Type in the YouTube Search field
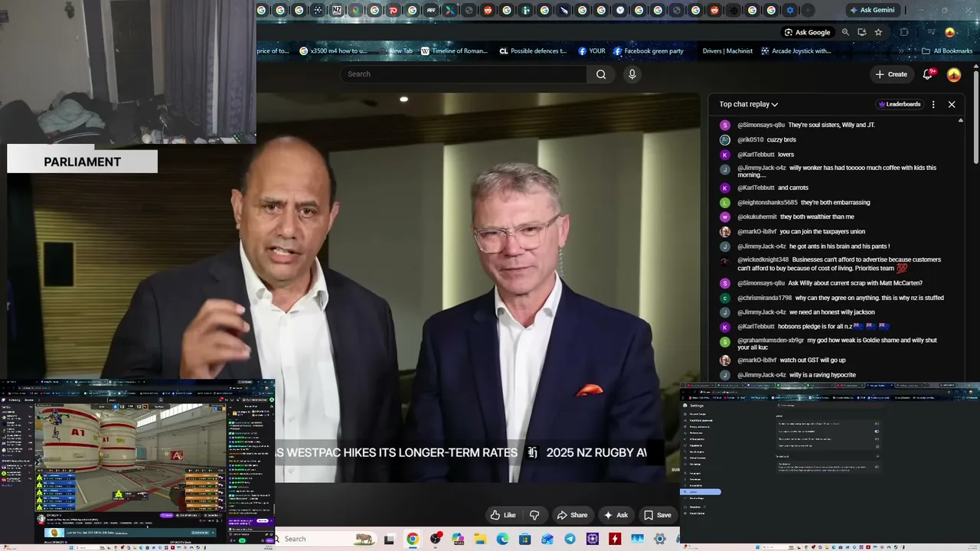 (464, 74)
